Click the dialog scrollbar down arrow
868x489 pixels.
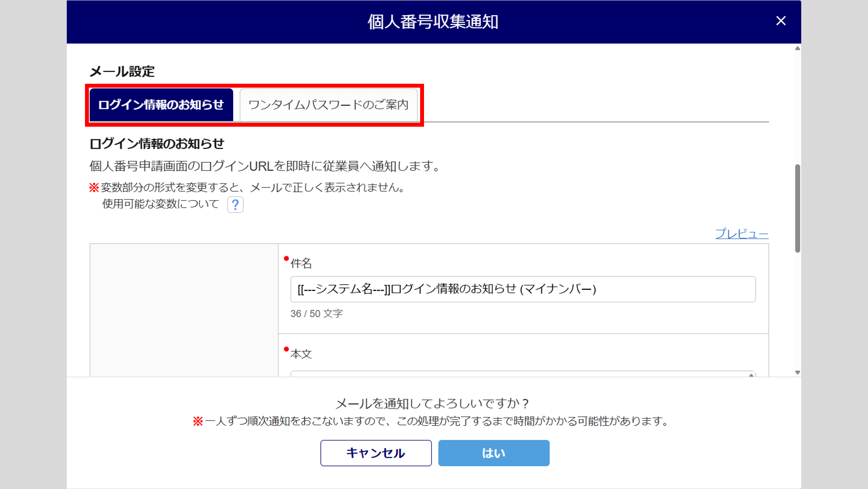click(797, 372)
